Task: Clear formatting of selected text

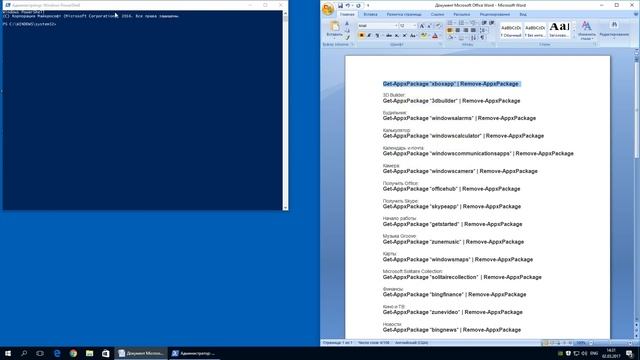Action: 438,26
